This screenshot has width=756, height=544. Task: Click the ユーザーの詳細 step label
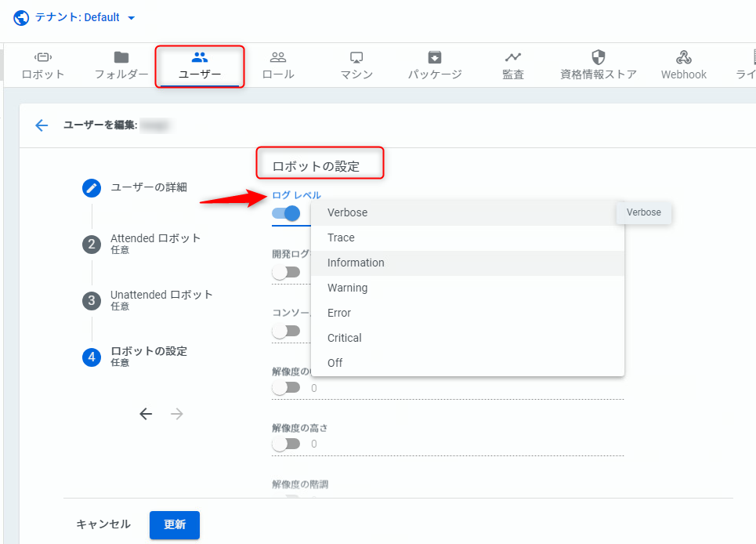149,187
